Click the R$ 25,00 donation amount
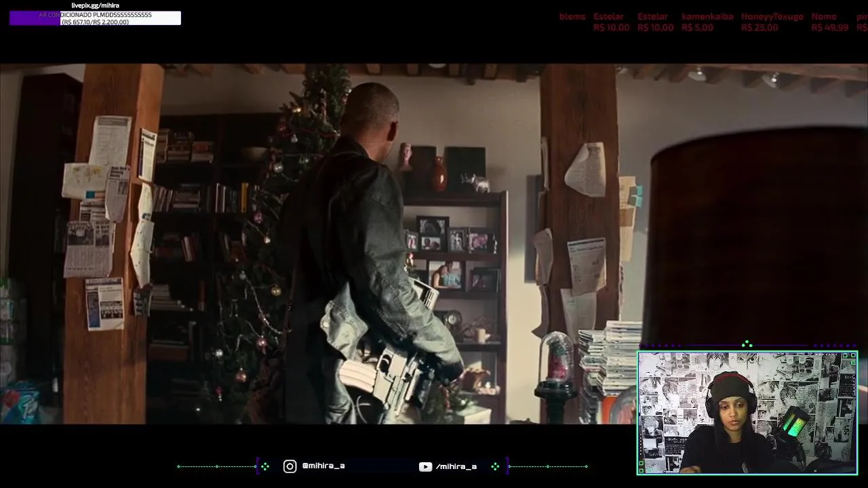The height and width of the screenshot is (488, 868). (x=759, y=28)
